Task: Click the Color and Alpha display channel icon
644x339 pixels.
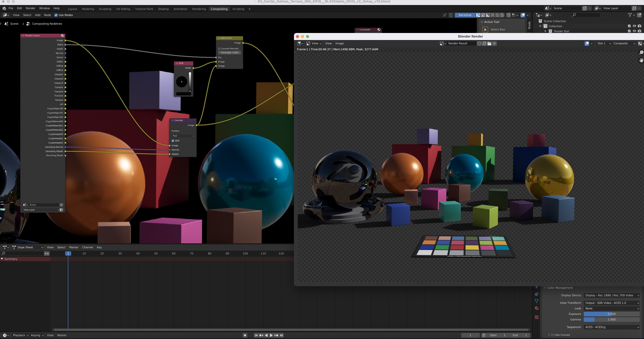Action: tap(478, 15)
